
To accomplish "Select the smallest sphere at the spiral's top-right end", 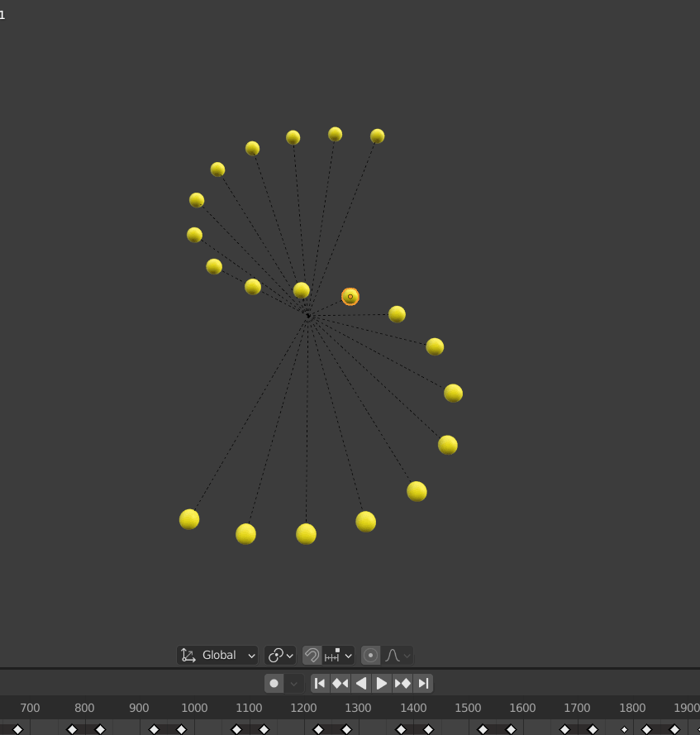I will 377,136.
